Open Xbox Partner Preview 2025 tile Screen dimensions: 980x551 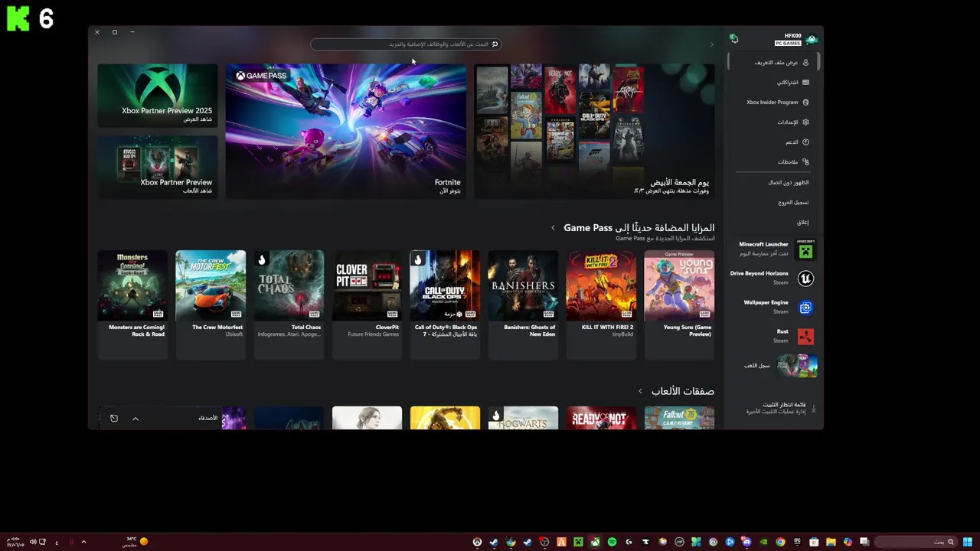pyautogui.click(x=158, y=95)
